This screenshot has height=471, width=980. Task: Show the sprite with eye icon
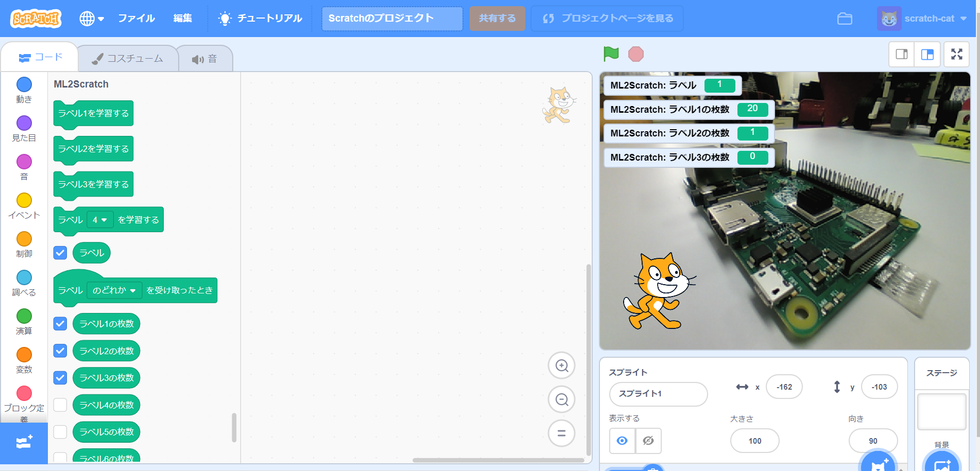(x=622, y=441)
